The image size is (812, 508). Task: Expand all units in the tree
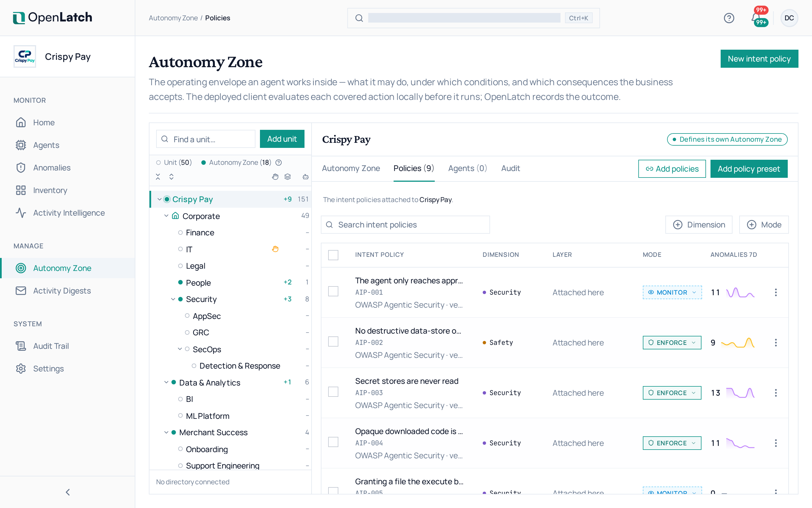[171, 177]
